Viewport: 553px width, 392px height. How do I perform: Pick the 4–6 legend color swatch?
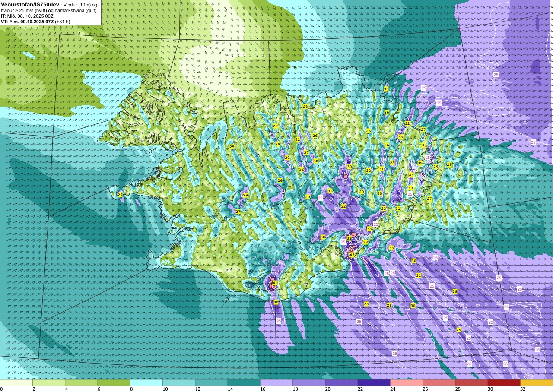click(x=81, y=383)
